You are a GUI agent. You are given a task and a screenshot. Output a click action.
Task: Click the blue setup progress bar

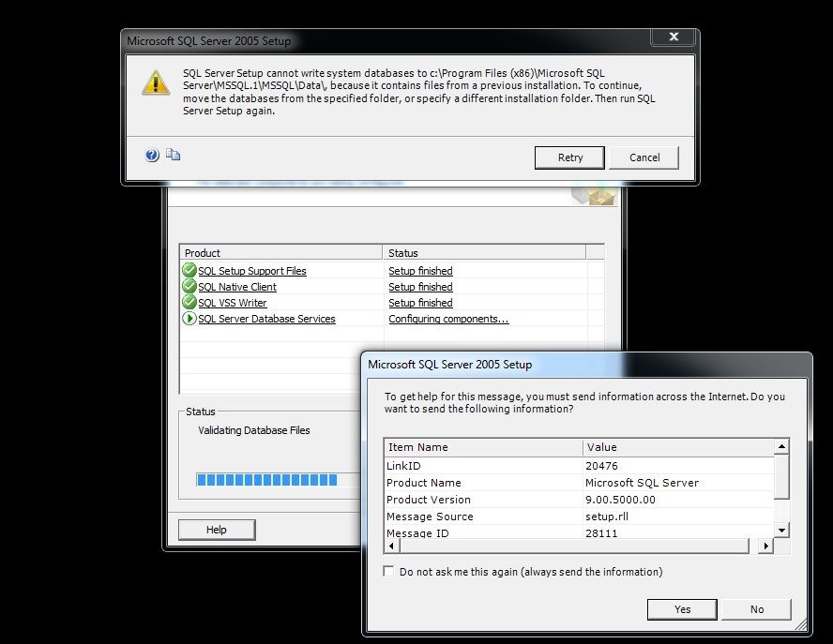pos(266,480)
